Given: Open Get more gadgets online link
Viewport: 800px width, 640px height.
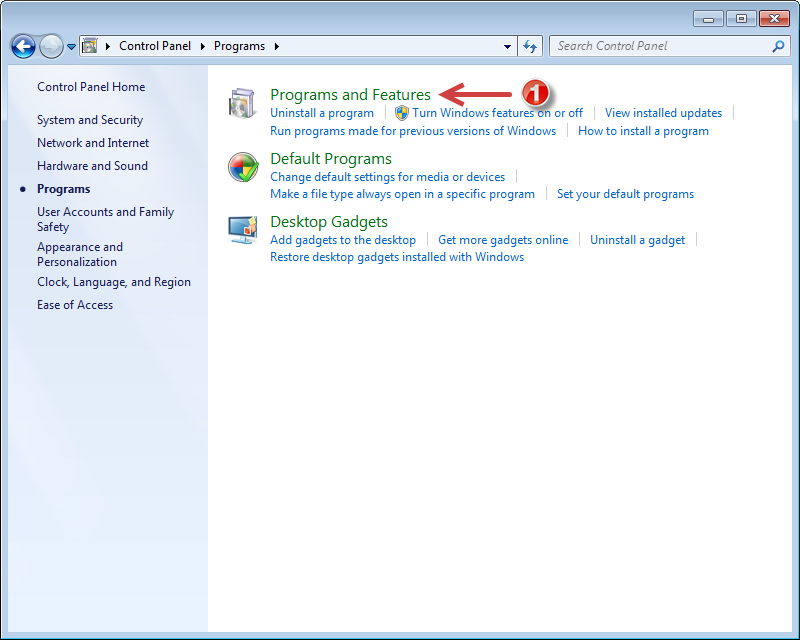Looking at the screenshot, I should pos(503,240).
